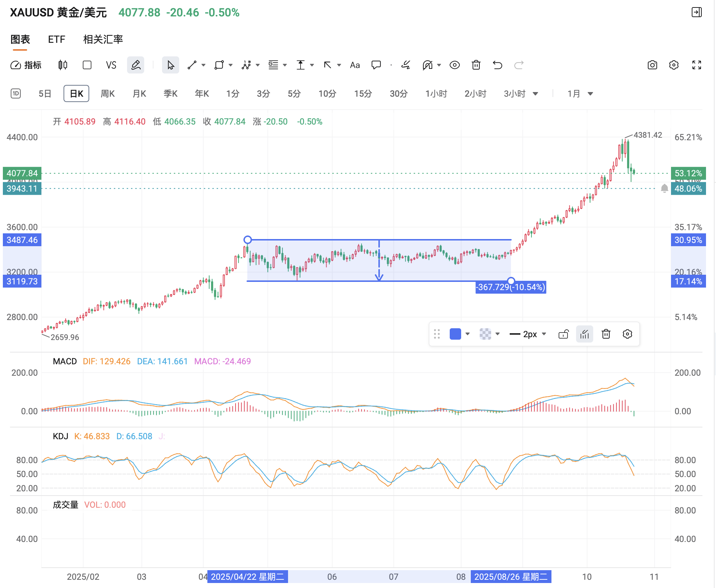The image size is (716, 588).
Task: Open the 1月 range dropdown
Action: click(x=590, y=94)
